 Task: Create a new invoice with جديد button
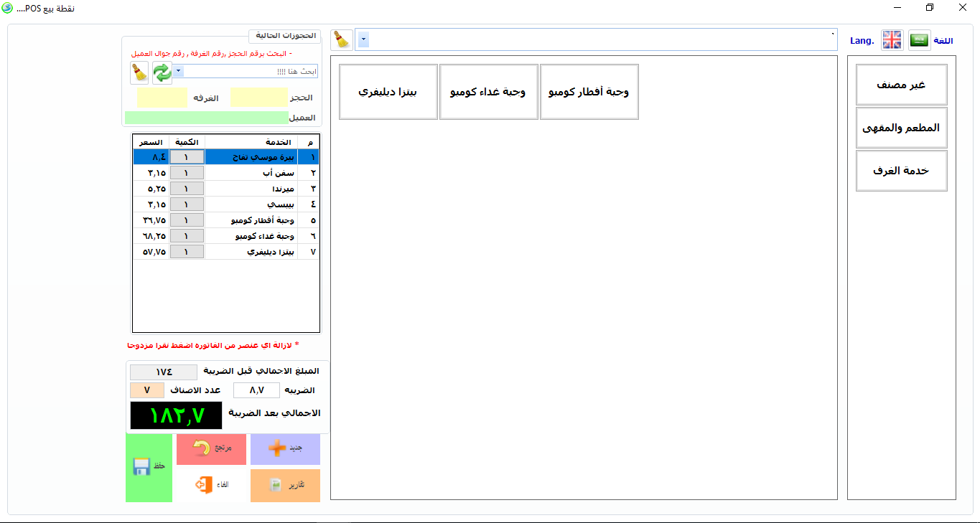pos(285,448)
